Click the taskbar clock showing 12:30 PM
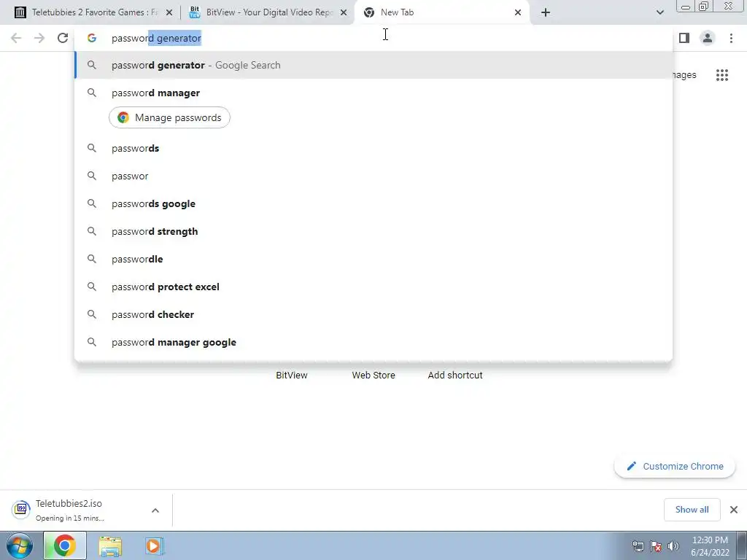The image size is (747, 560). pos(710,546)
